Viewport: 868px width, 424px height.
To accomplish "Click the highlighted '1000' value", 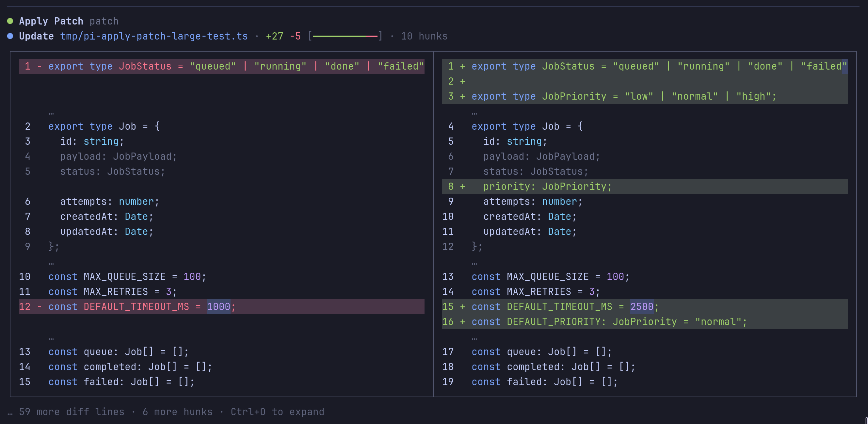I will [219, 307].
